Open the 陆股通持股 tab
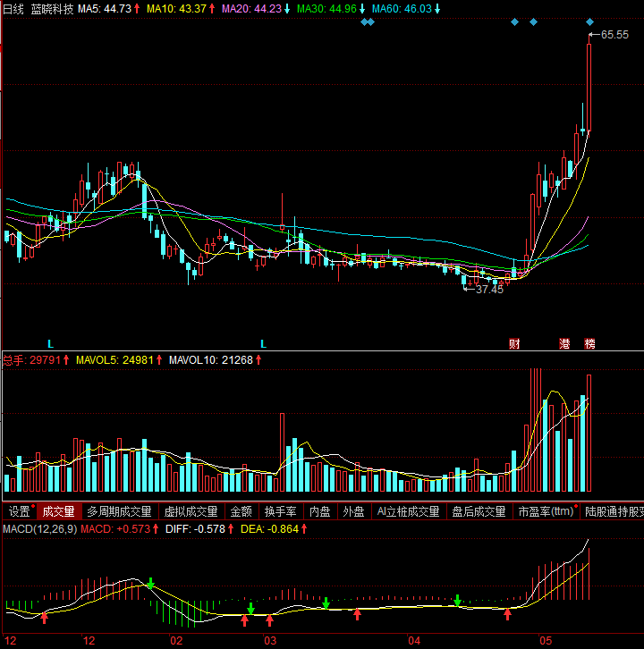 click(614, 512)
